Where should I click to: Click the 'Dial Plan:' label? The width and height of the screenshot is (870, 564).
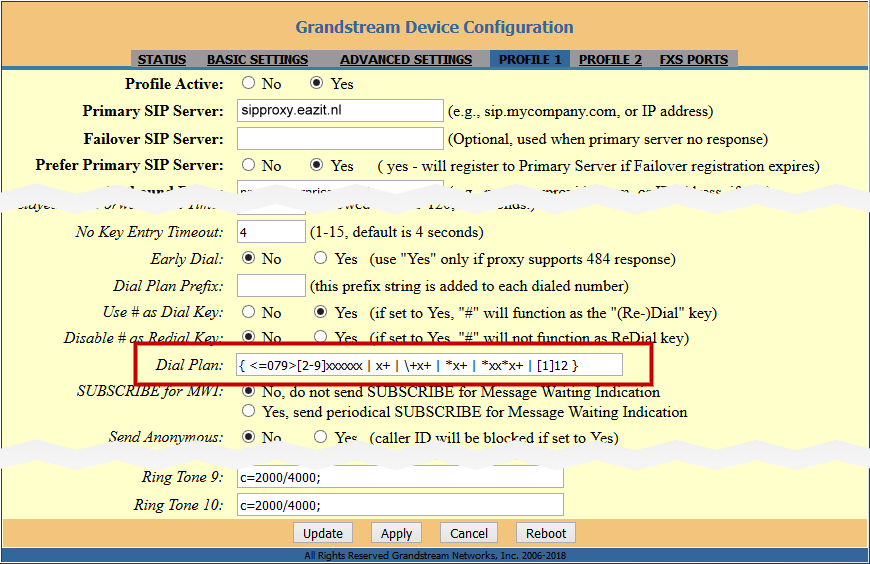coord(189,365)
